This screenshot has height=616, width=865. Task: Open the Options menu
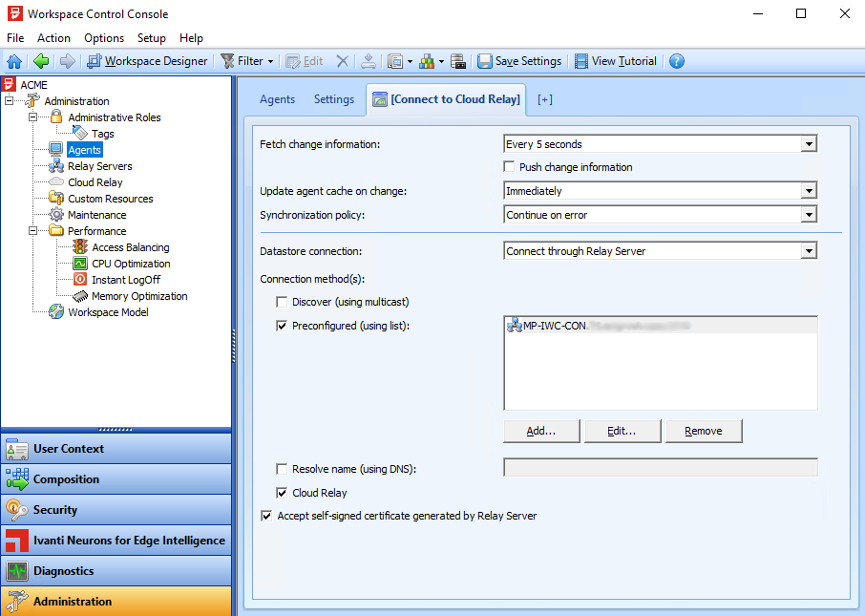[103, 37]
